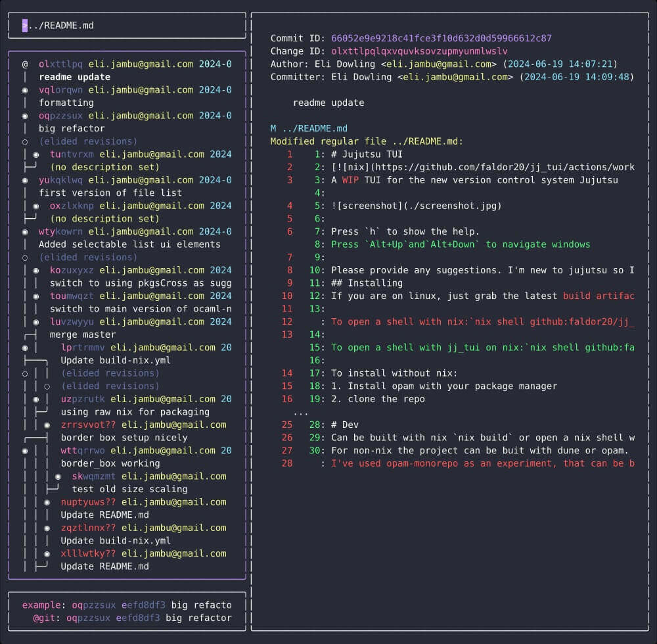
Task: Click diff line '# Jujutsu TUI'
Action: coord(367,154)
